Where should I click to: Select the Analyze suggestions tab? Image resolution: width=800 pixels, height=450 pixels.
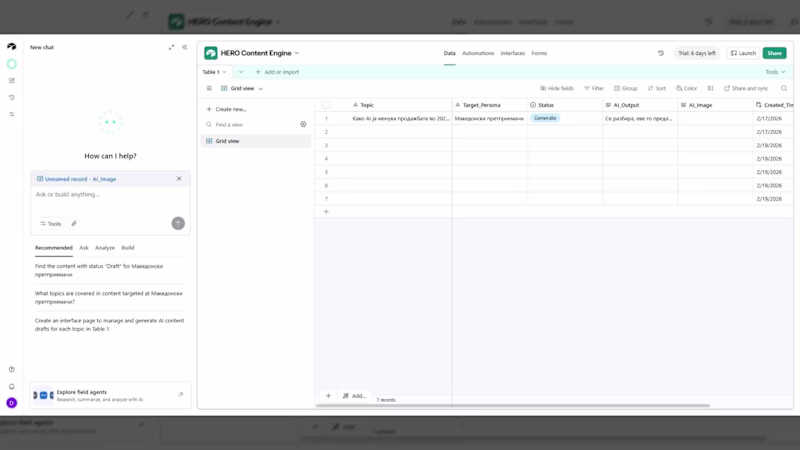tap(105, 247)
